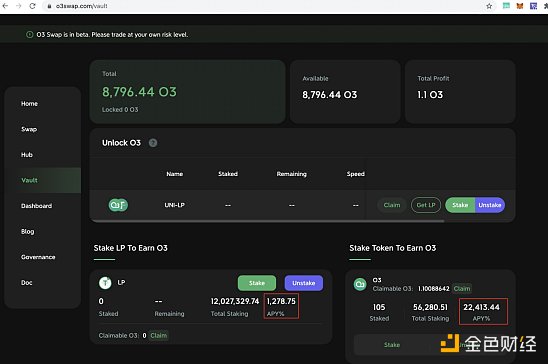Click Get LP button in UNI-LP row

426,205
